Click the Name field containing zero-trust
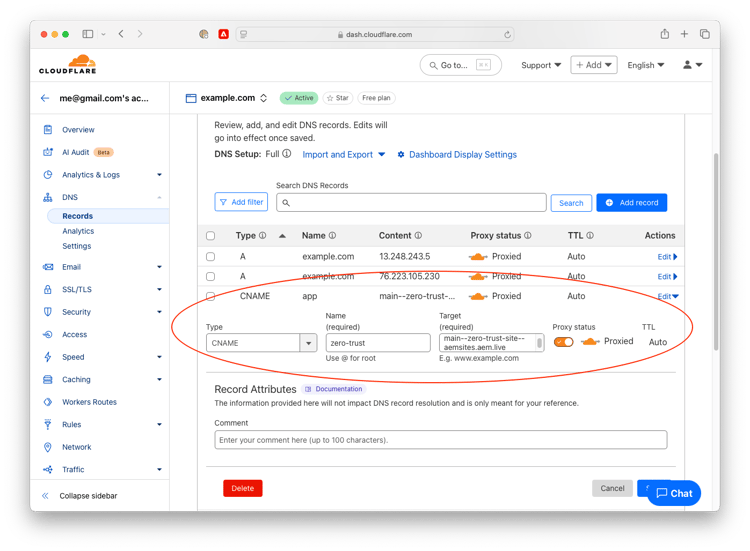 (378, 343)
